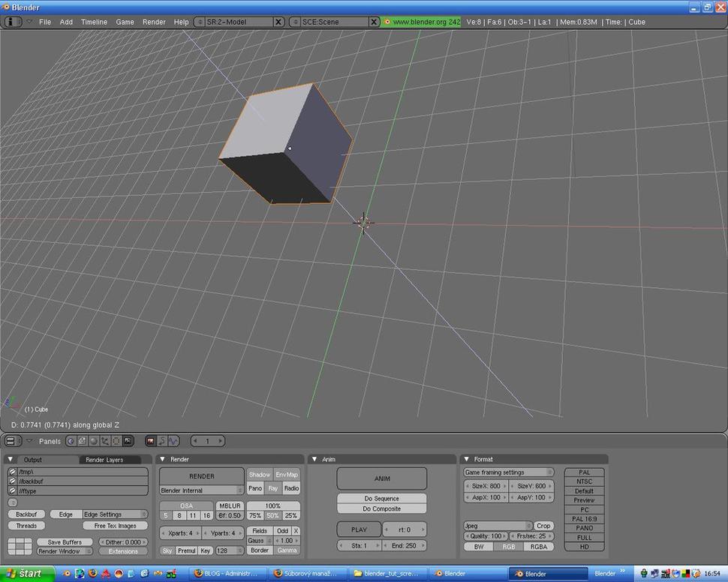728x582 pixels.
Task: Toggle the EnvMap render option
Action: click(x=287, y=474)
